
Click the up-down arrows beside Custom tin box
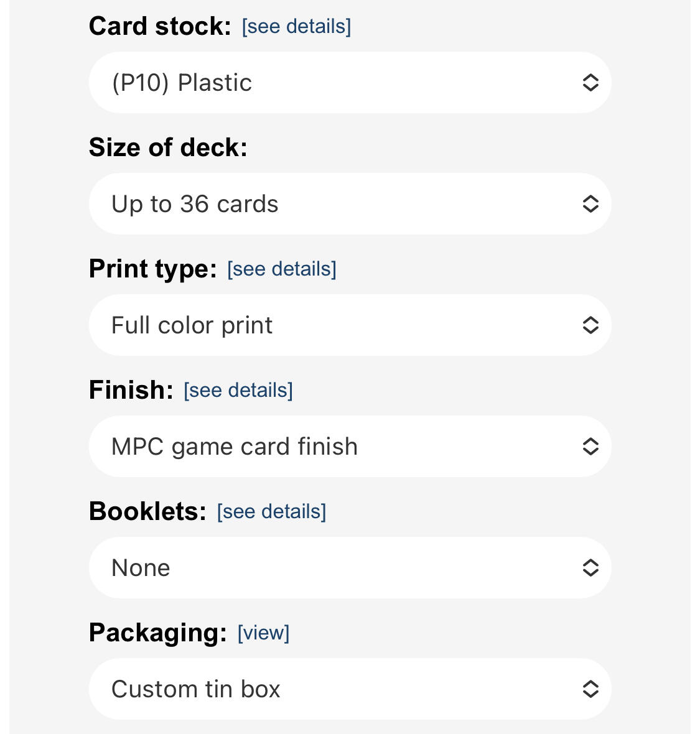[590, 689]
